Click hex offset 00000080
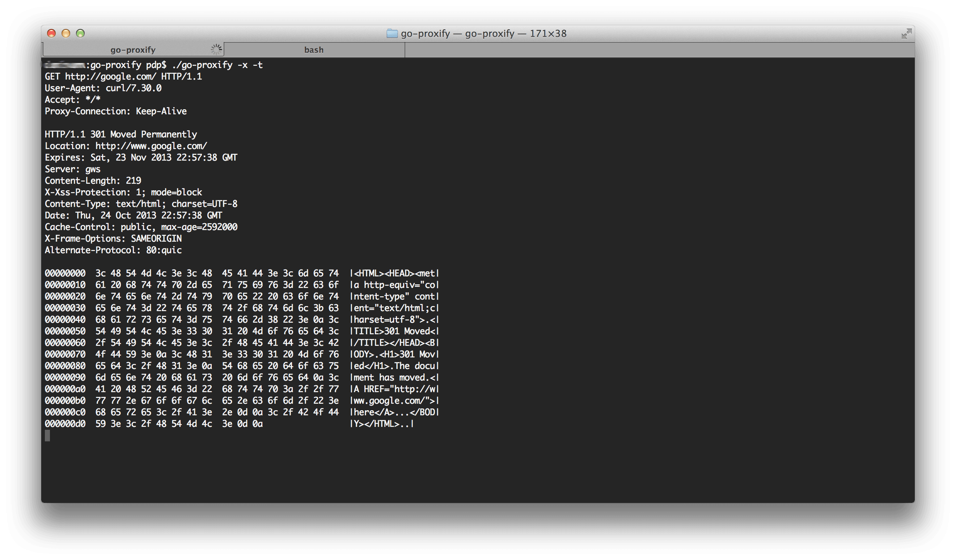The width and height of the screenshot is (956, 560). point(65,366)
